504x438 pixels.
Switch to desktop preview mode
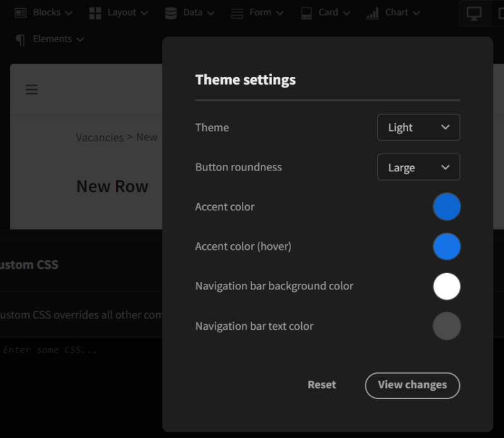click(474, 13)
